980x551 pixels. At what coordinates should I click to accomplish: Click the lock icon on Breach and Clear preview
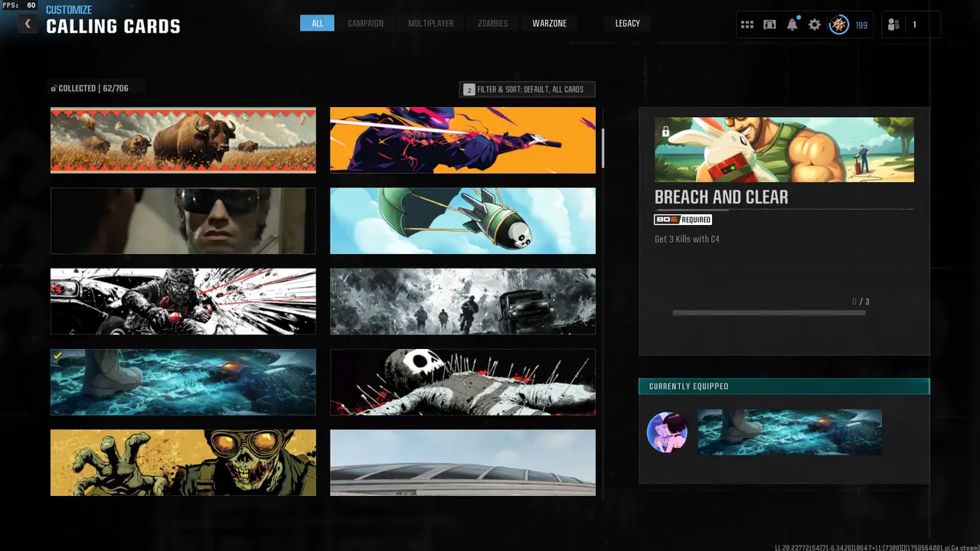point(665,132)
